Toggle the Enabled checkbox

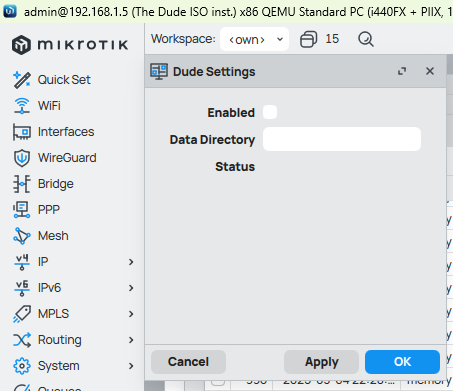(270, 112)
